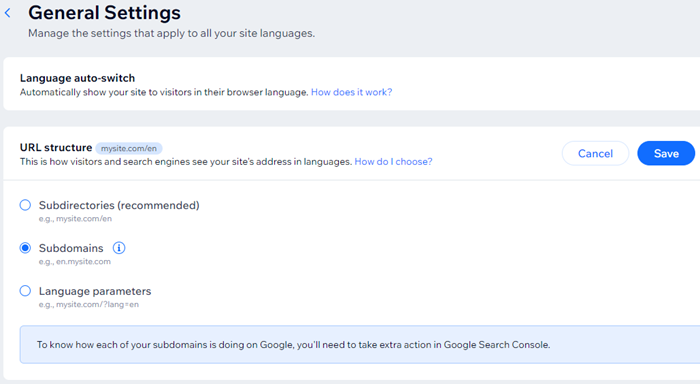The height and width of the screenshot is (384, 700).
Task: Select the Language parameters radio button
Action: click(25, 291)
